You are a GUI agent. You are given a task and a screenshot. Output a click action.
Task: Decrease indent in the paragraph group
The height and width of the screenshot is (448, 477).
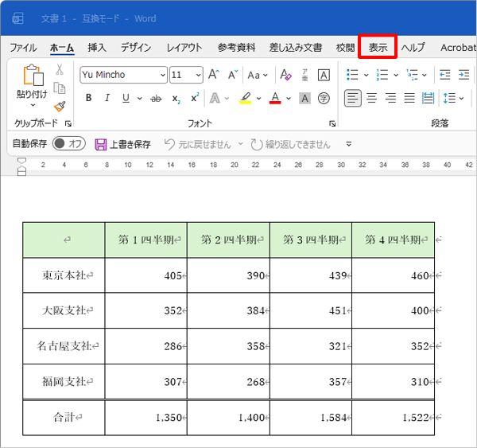pos(444,75)
